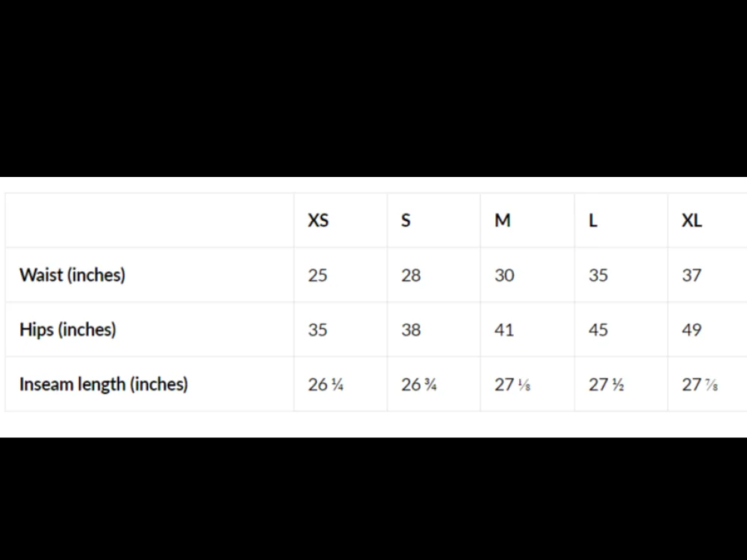Click the M size column header
Viewport: 747px width, 560px height.
(x=503, y=220)
